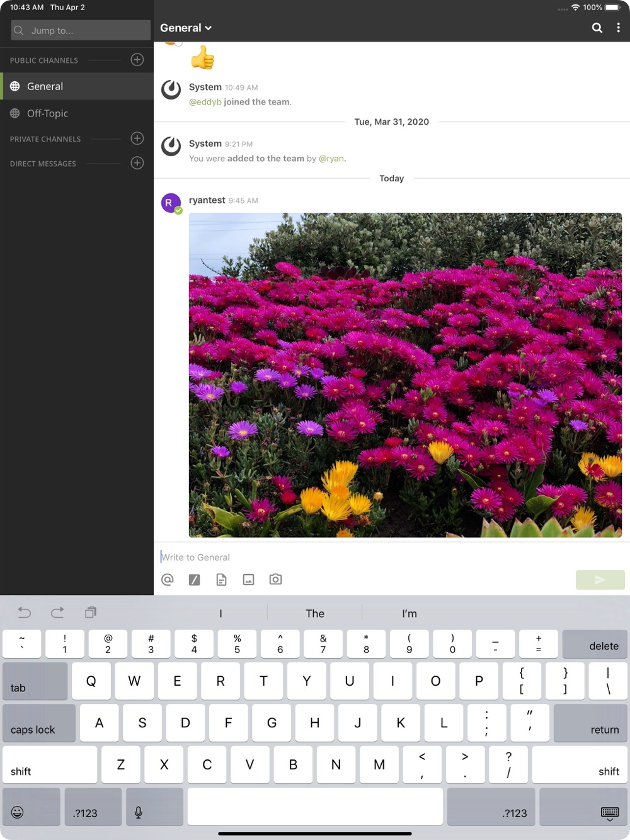Toggle the caps lock key
The height and width of the screenshot is (840, 630).
(39, 723)
